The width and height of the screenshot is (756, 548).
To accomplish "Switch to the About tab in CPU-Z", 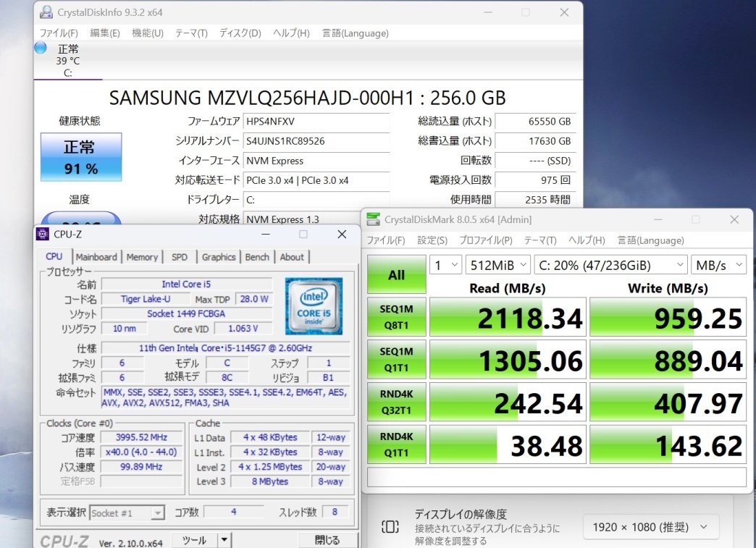I will point(292,258).
